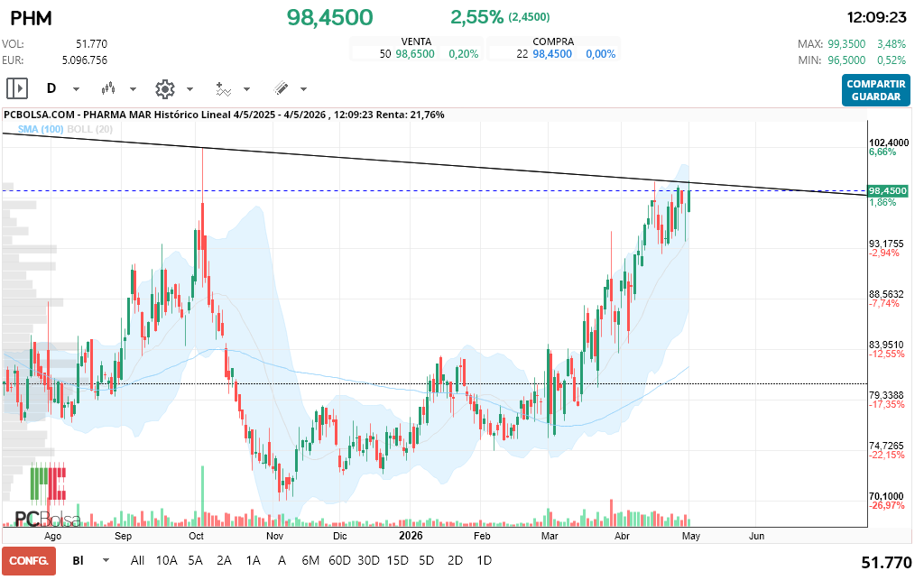924x580 pixels.
Task: Click the Oct label on time axis
Action: [196, 536]
